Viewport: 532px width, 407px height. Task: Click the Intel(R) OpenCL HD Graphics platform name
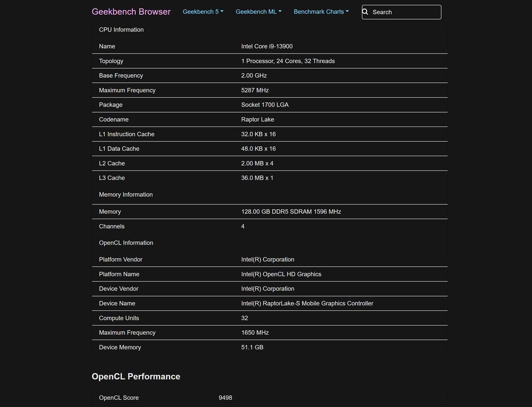281,274
